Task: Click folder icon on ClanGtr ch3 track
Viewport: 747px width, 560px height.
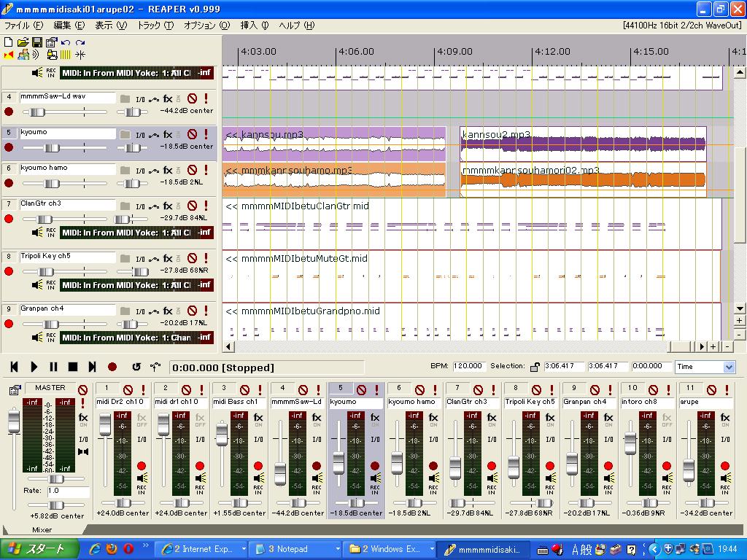Action: (125, 206)
